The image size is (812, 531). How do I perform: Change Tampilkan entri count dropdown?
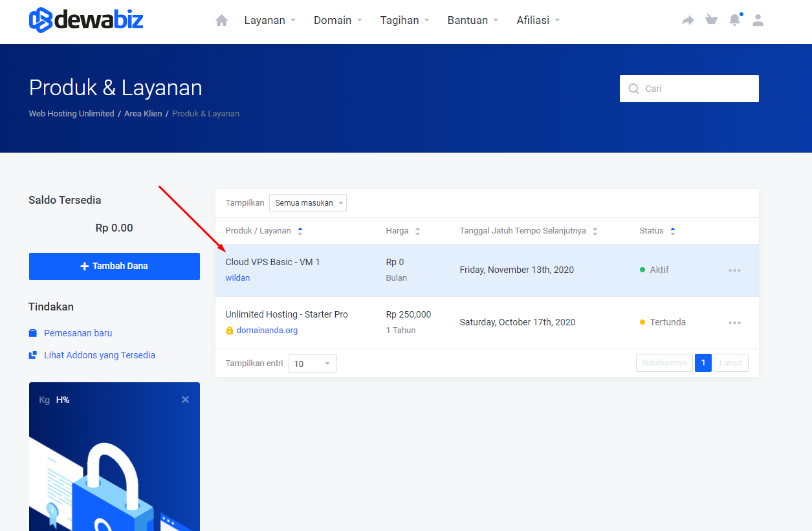[x=313, y=363]
